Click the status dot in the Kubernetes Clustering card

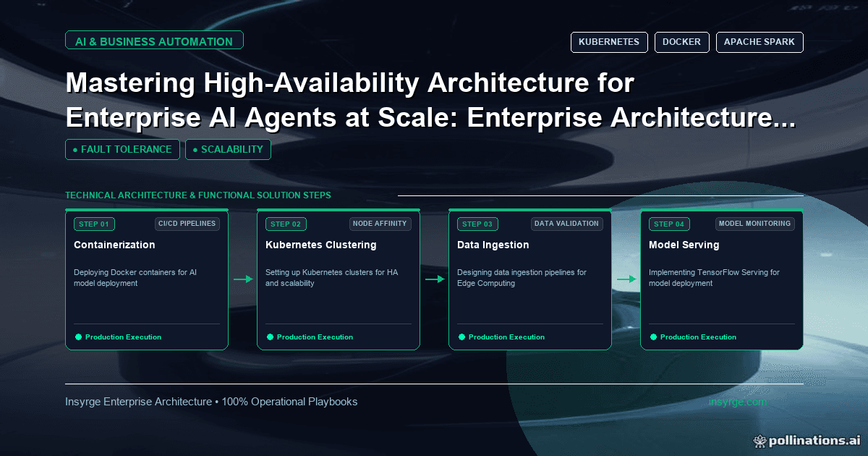(x=270, y=337)
